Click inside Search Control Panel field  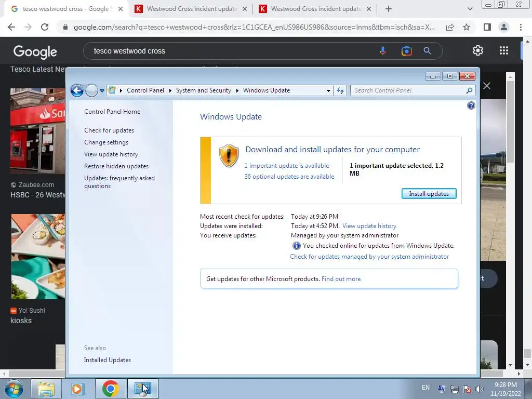coord(408,90)
